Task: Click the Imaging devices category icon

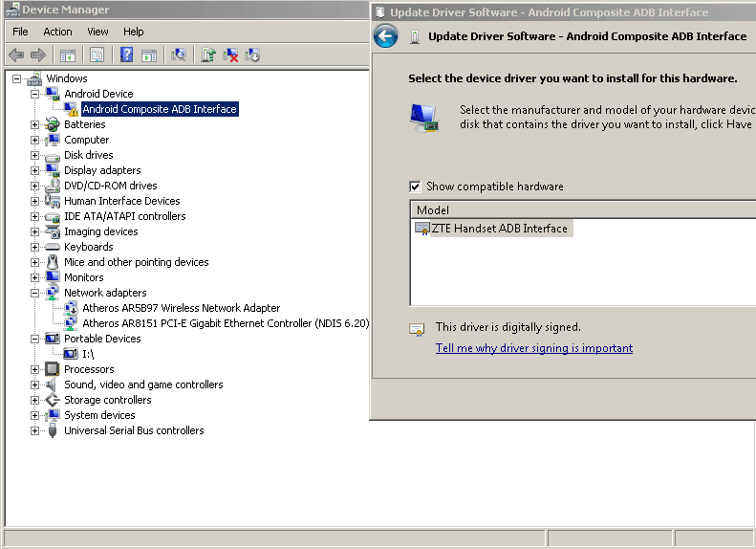Action: pyautogui.click(x=52, y=231)
